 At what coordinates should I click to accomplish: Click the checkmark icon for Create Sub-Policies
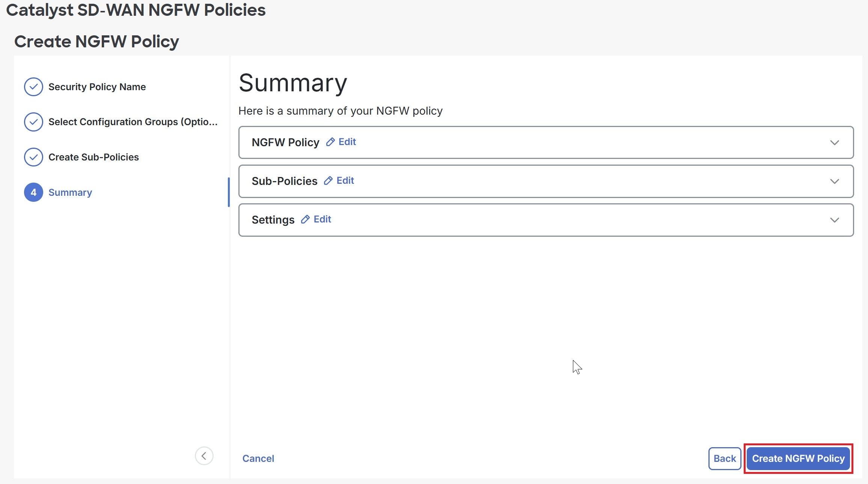(x=33, y=157)
